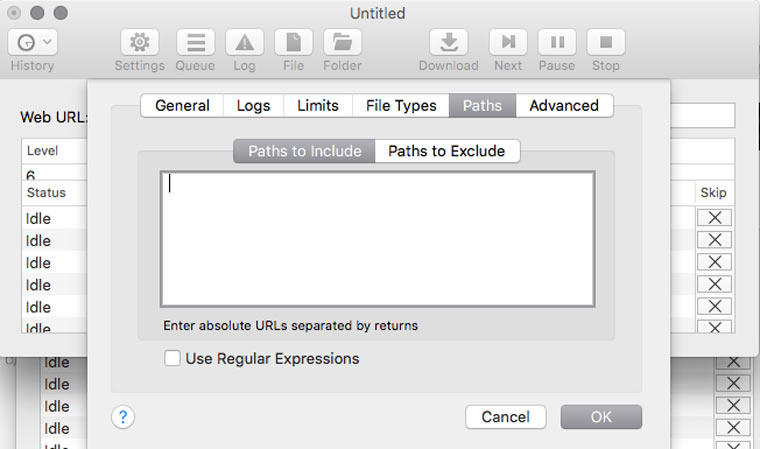Enable Use Regular Expressions checkbox
This screenshot has width=760, height=449.
click(x=173, y=358)
